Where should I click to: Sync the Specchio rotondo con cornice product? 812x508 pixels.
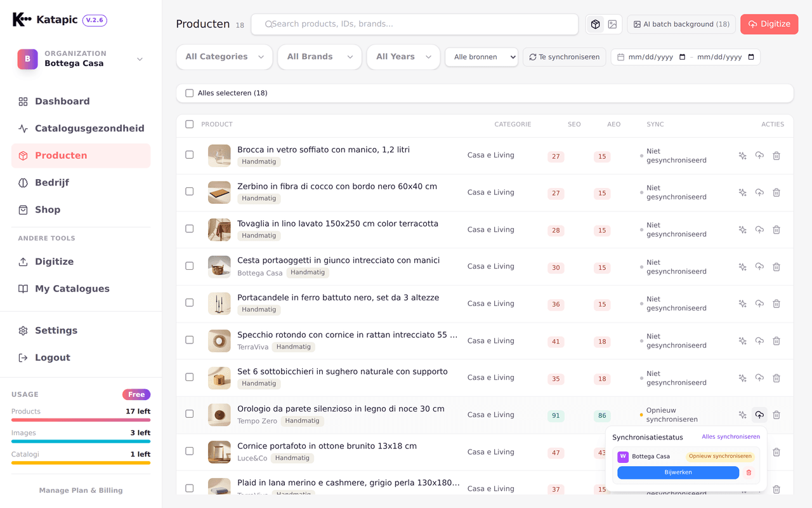click(759, 341)
